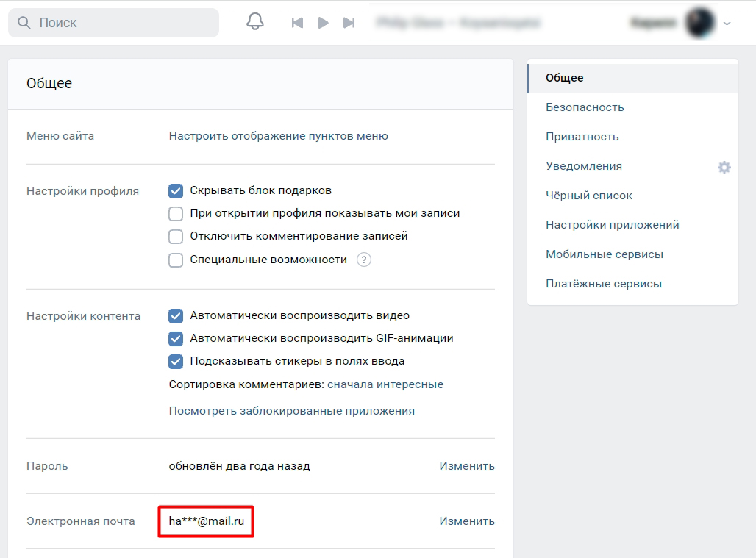Select 'Чёрный список' in sidebar
The width and height of the screenshot is (756, 558).
click(588, 196)
